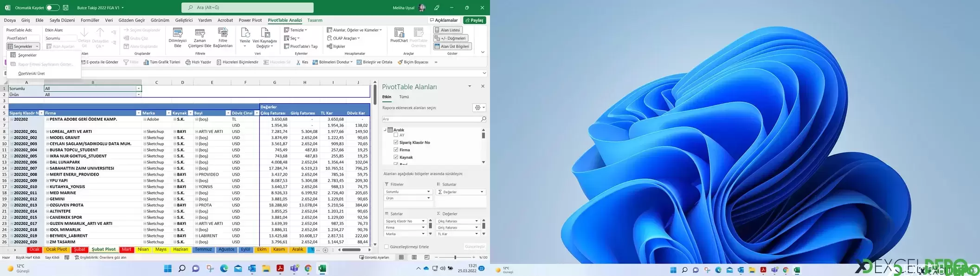Image resolution: width=980 pixels, height=276 pixels.
Task: Open field list tools gear dropdown
Action: pyautogui.click(x=479, y=107)
